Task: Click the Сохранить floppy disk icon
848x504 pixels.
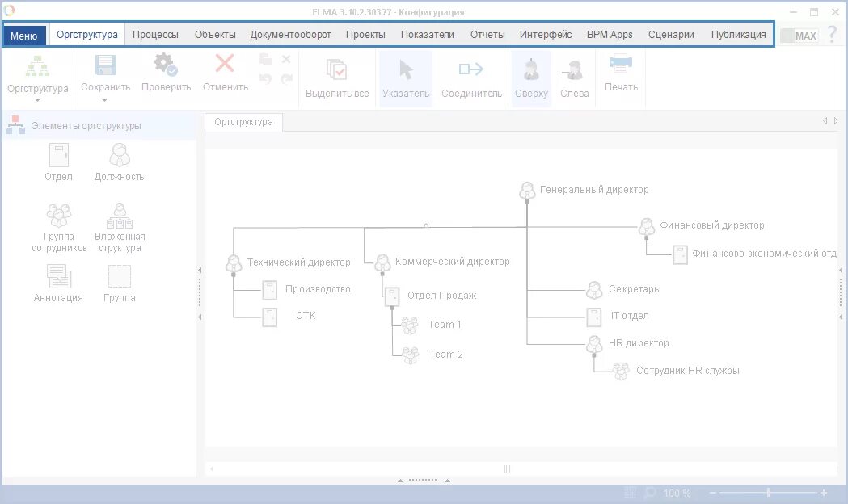Action: [x=105, y=65]
